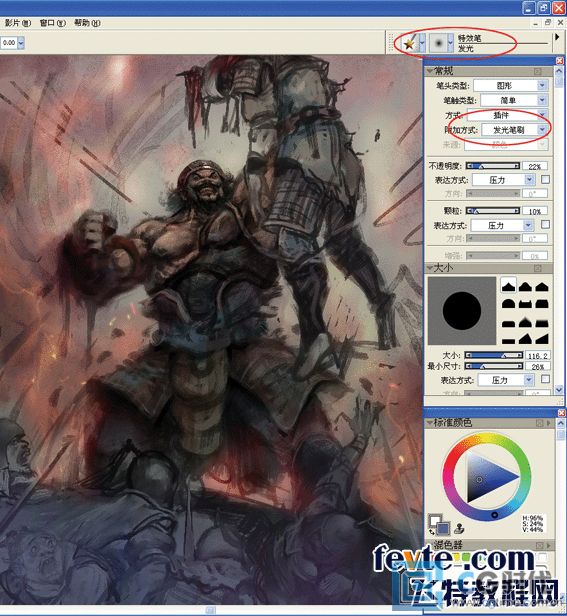Click the swap main/additional color arrows
The image size is (567, 616).
click(x=431, y=532)
